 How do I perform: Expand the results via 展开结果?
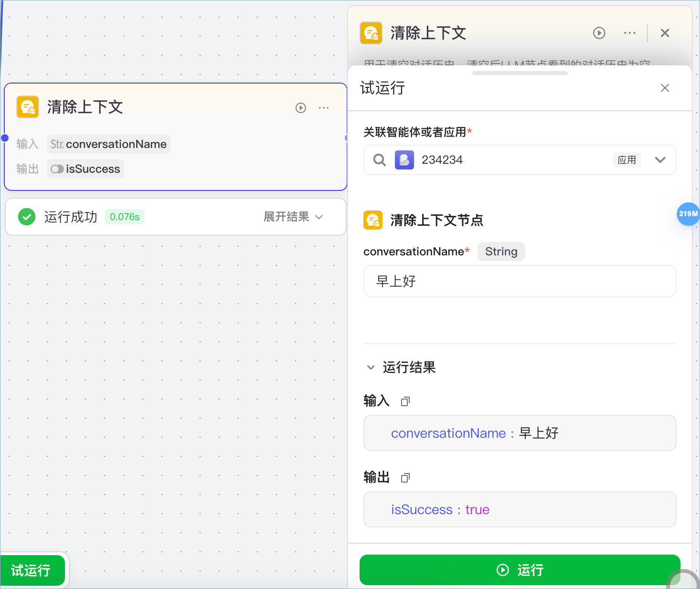293,217
